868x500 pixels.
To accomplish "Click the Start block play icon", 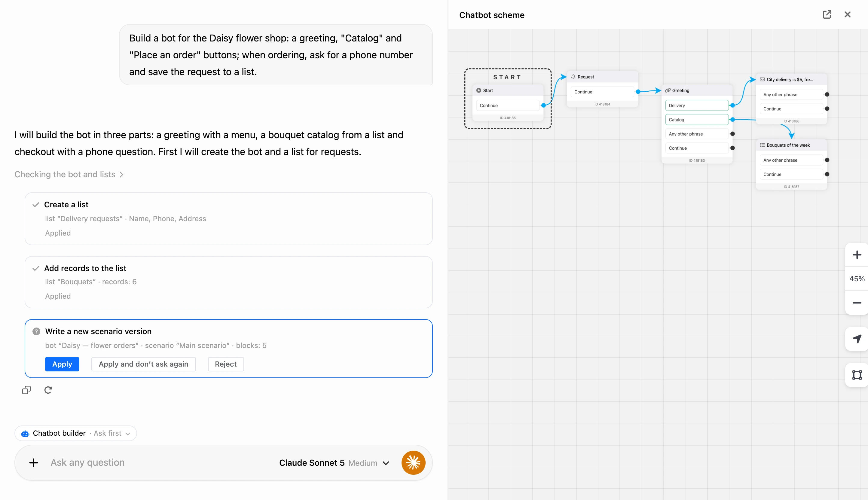I will [x=478, y=90].
